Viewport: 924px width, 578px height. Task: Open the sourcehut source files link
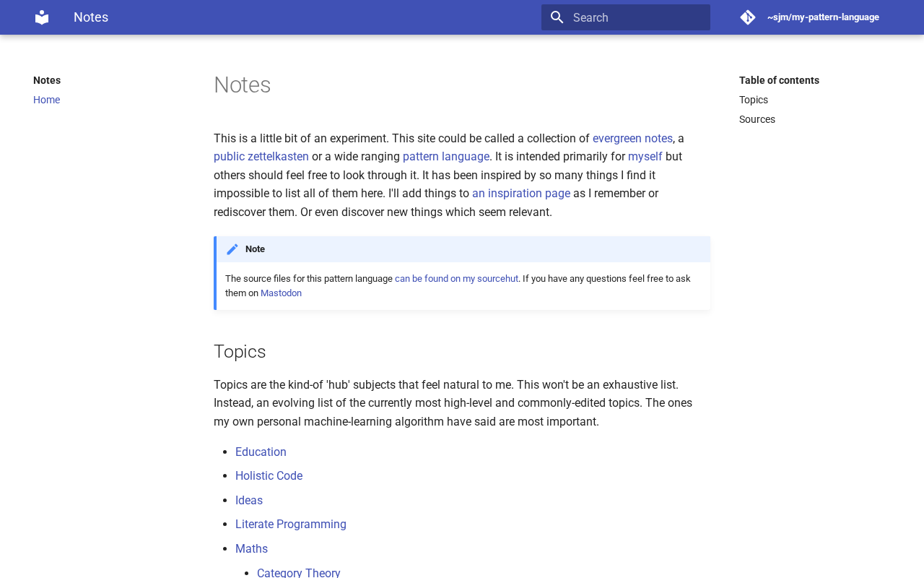click(x=456, y=278)
